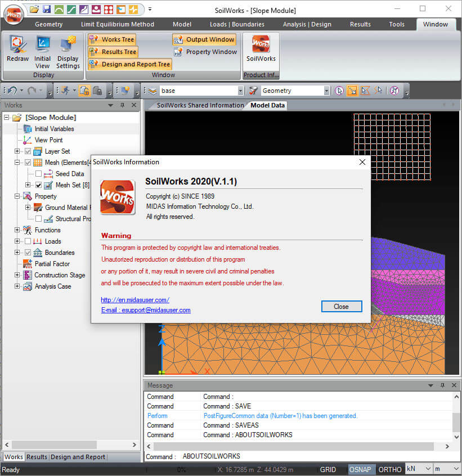Screen dimensions: 462x476
Task: Toggle the Works Tree panel button
Action: coord(112,39)
